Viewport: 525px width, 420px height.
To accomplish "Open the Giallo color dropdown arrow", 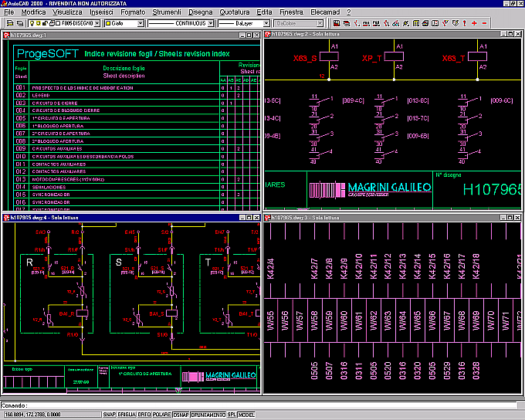I will coord(141,23).
